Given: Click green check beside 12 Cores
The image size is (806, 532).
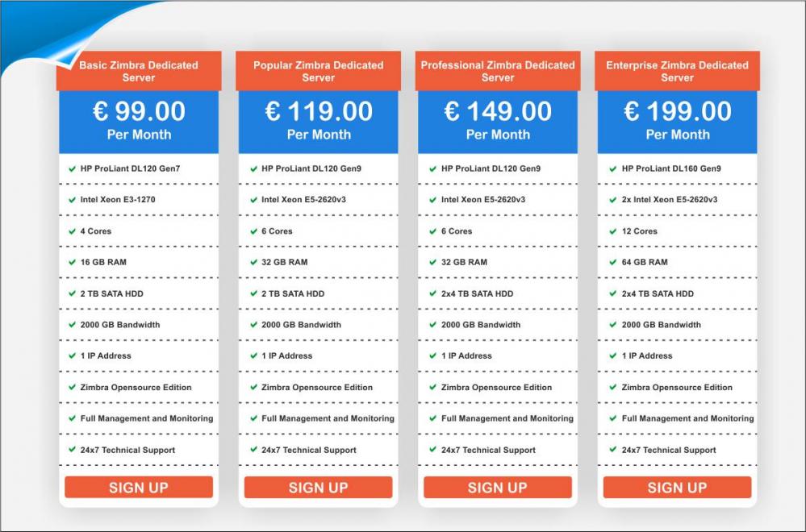Looking at the screenshot, I should tap(613, 231).
